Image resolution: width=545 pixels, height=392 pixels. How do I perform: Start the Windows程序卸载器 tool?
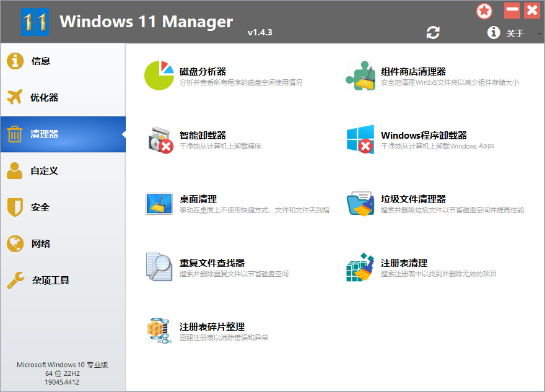click(421, 135)
